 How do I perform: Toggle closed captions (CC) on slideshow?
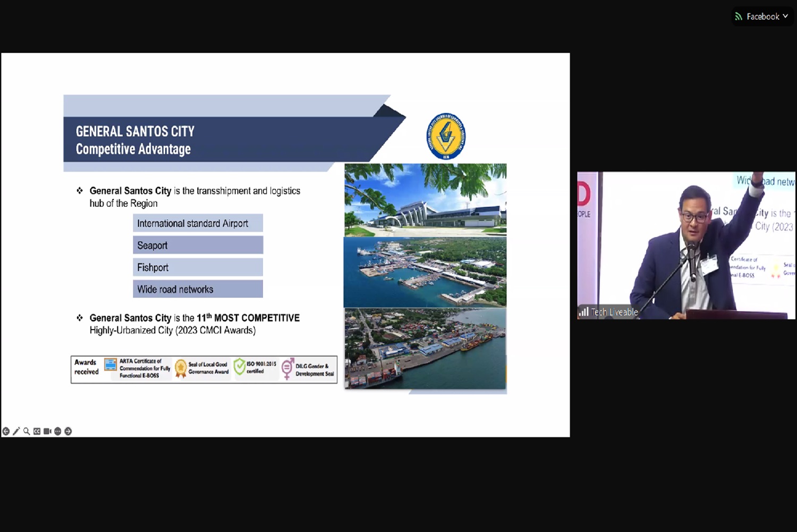(37, 432)
